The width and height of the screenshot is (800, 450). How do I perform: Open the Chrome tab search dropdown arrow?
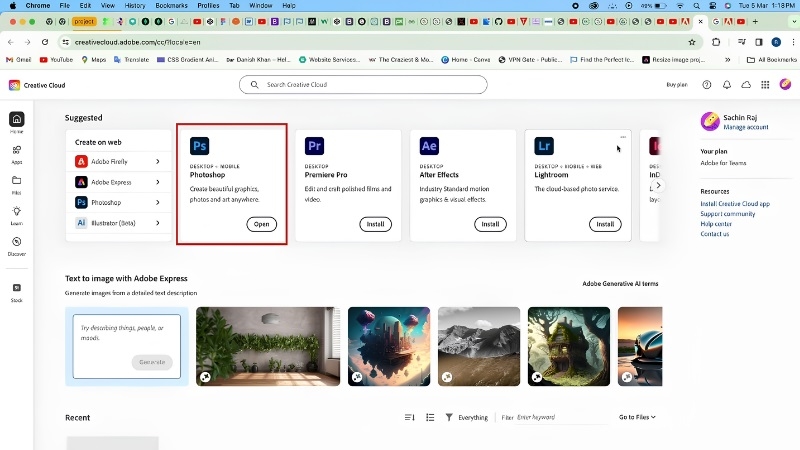(794, 21)
